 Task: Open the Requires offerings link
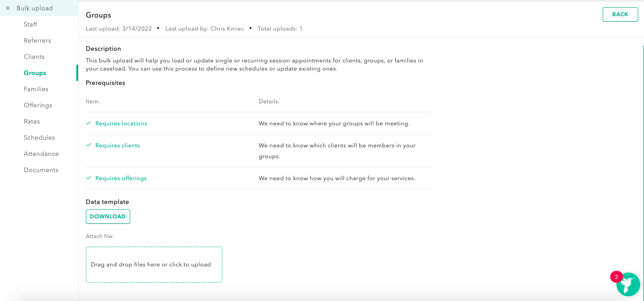(x=121, y=178)
